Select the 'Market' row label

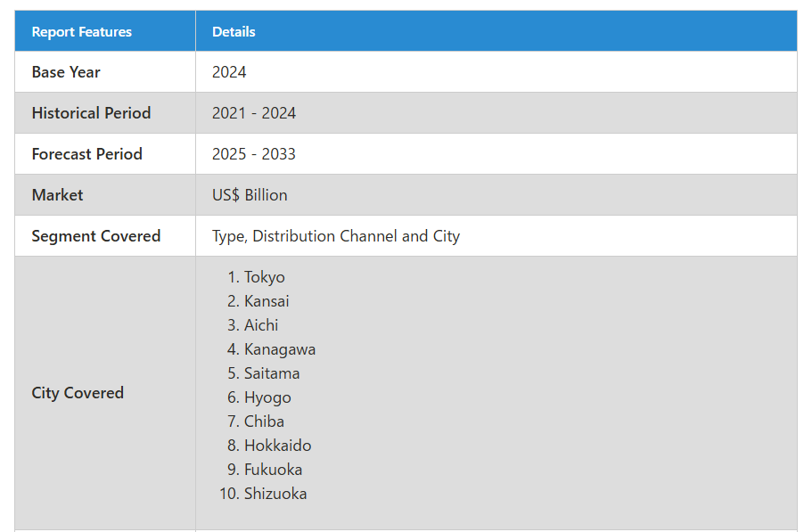[57, 195]
